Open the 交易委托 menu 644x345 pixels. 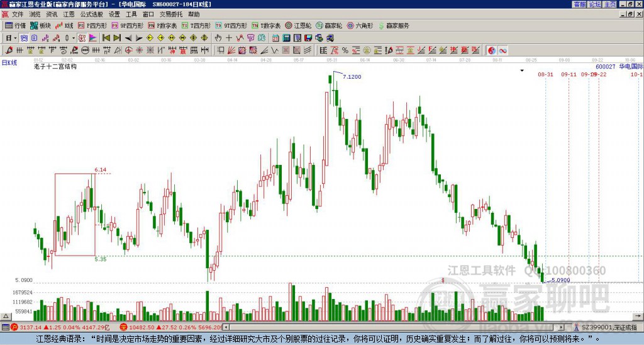[171, 14]
